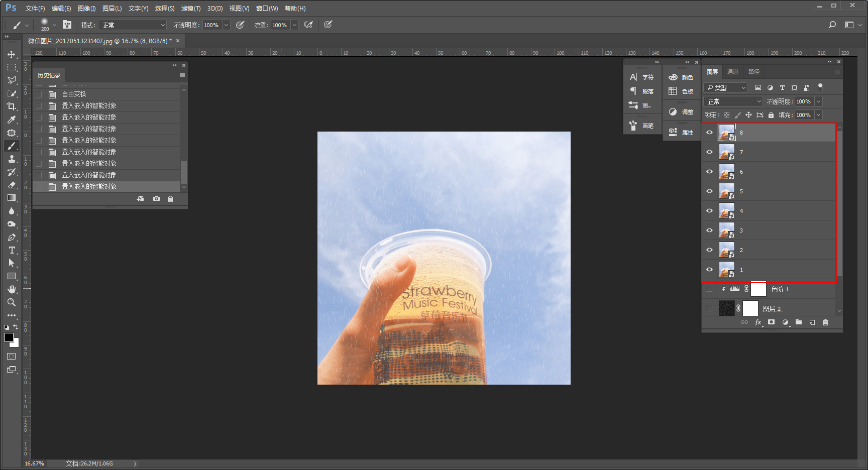Image resolution: width=868 pixels, height=470 pixels.
Task: Select the Move tool
Action: (x=12, y=54)
